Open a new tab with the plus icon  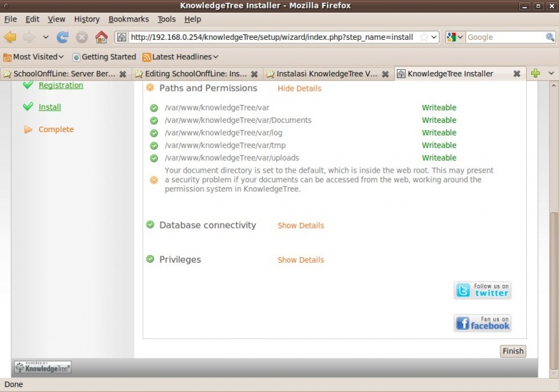535,73
